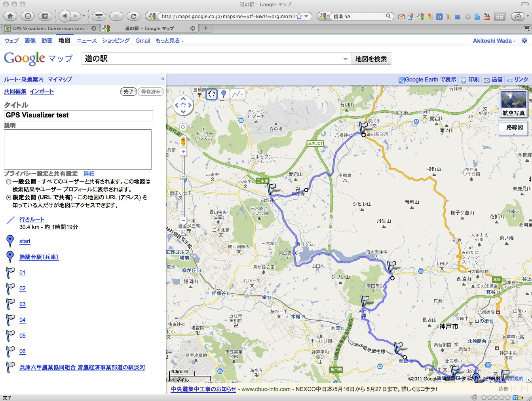
Task: Bookmark page with star icon in URL bar
Action: coord(299,16)
